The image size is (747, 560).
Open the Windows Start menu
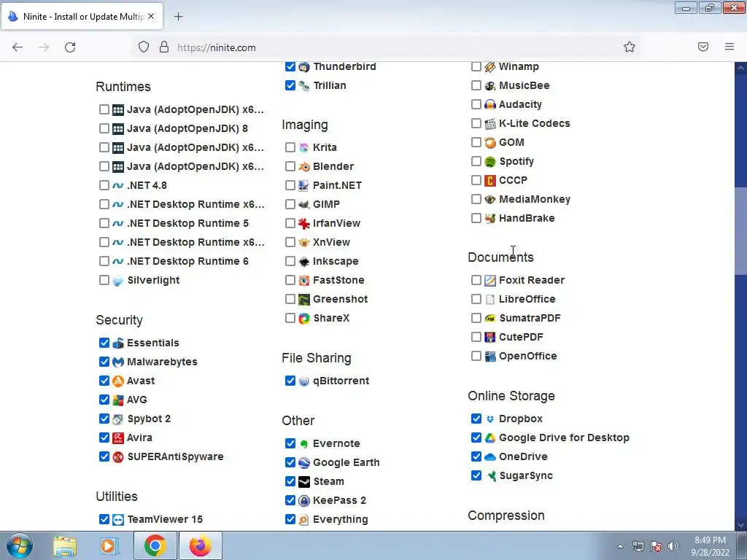pyautogui.click(x=19, y=545)
